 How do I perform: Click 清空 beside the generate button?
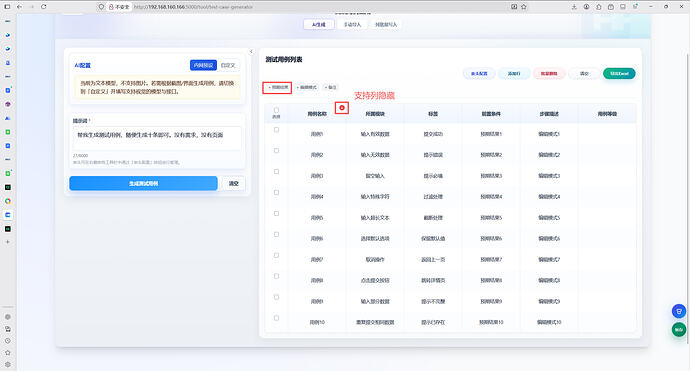[234, 183]
